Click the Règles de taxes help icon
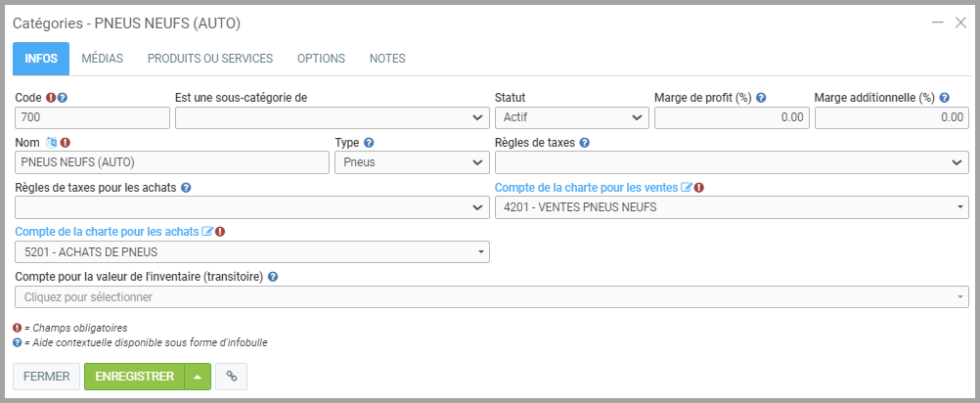 584,143
